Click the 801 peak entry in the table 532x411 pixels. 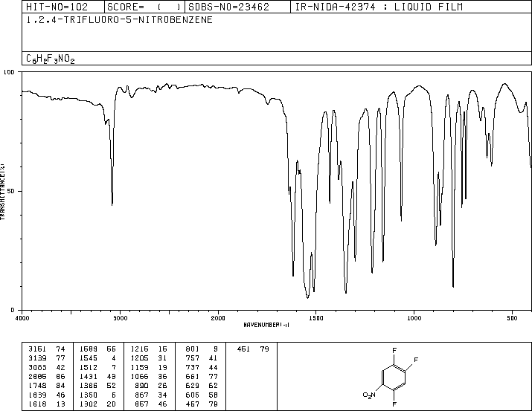coord(202,349)
